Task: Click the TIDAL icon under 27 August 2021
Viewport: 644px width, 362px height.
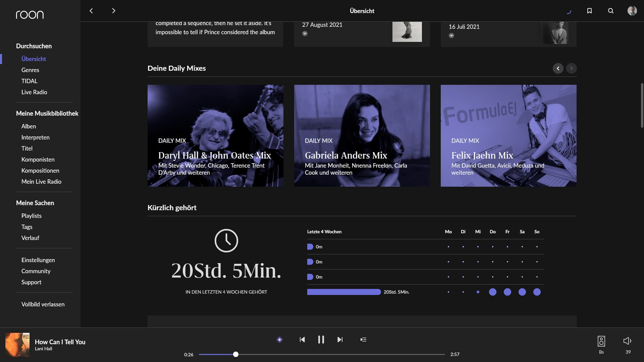Action: tap(305, 34)
